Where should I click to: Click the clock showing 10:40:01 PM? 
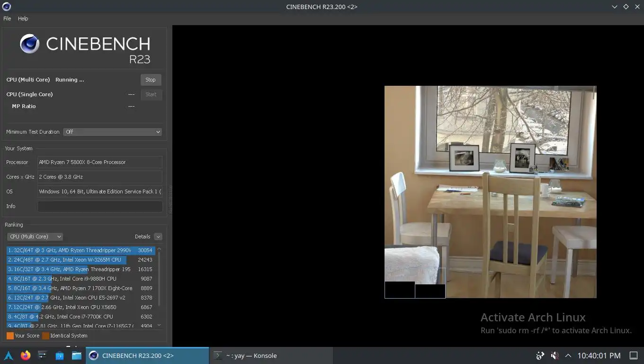click(x=599, y=355)
